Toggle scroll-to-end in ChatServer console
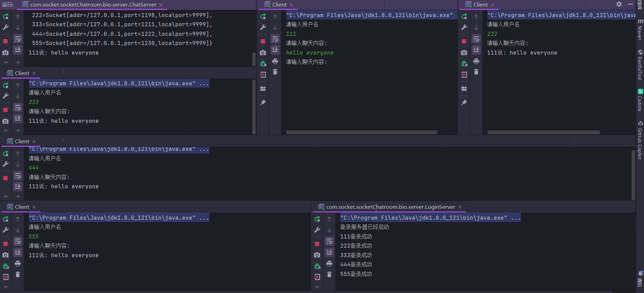 (x=18, y=49)
